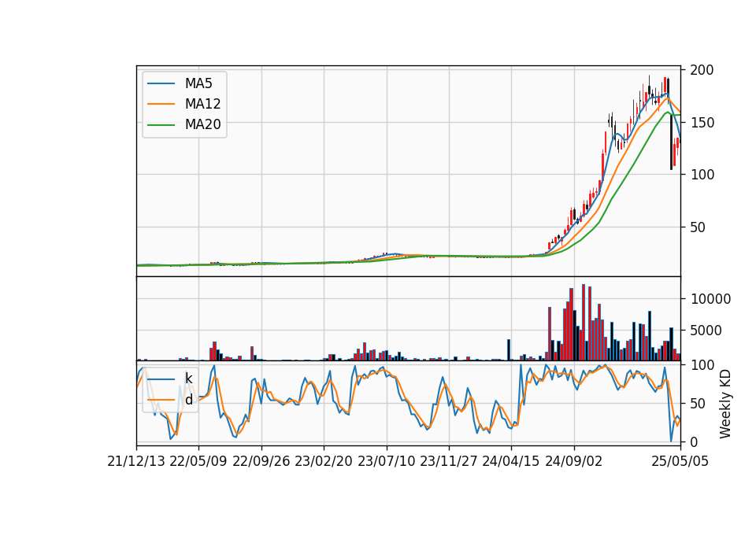The height and width of the screenshot is (543, 756).
Task: Click the 24/09/02 date tick label
Action: coord(574,461)
